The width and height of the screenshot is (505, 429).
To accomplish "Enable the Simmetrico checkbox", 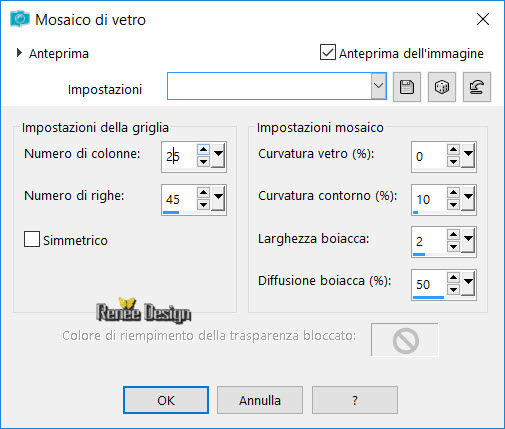I will (x=32, y=239).
